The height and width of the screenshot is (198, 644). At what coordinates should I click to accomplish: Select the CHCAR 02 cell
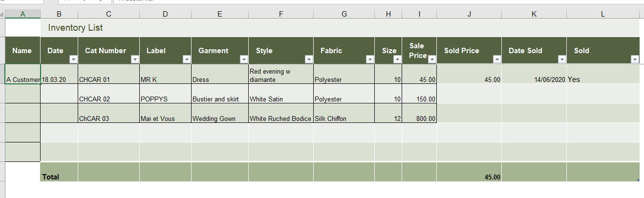coord(108,99)
